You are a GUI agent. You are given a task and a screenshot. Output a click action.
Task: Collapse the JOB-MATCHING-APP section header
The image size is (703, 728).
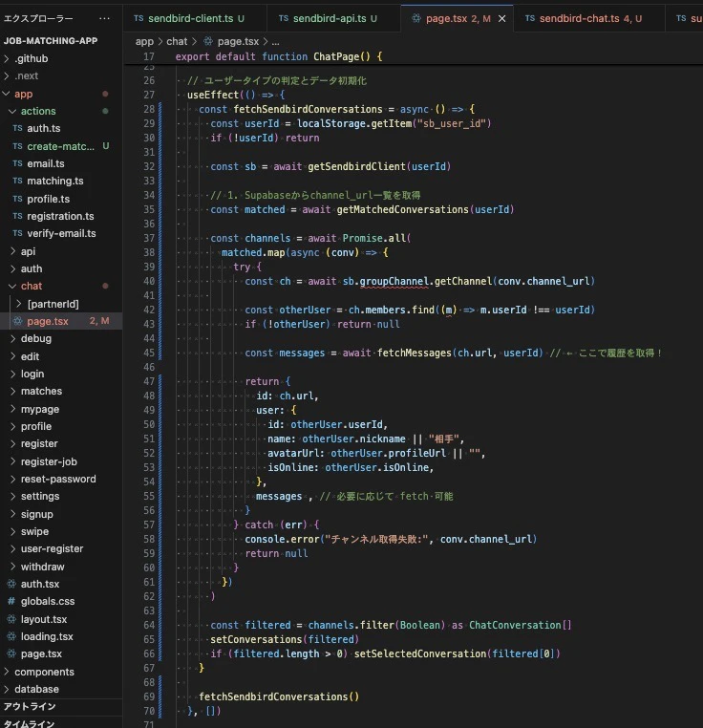[61, 41]
